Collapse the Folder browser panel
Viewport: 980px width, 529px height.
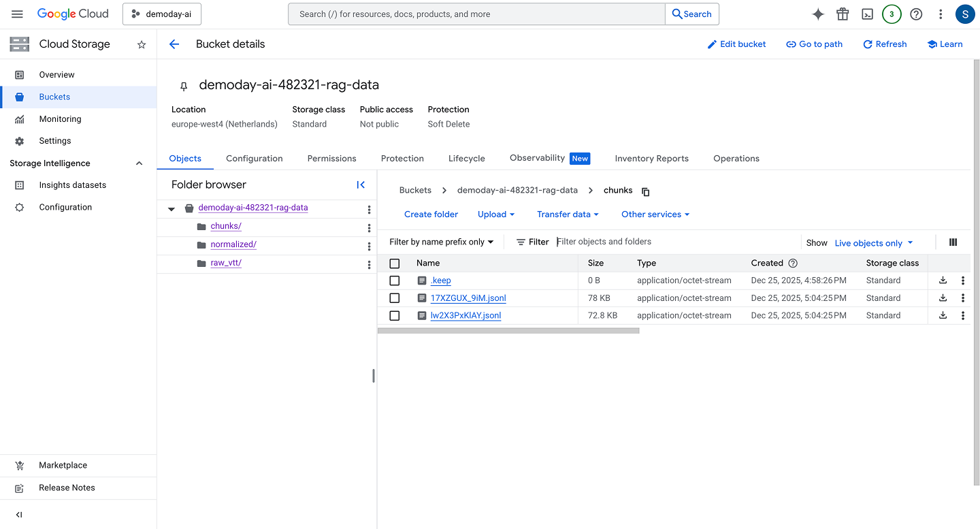tap(361, 185)
